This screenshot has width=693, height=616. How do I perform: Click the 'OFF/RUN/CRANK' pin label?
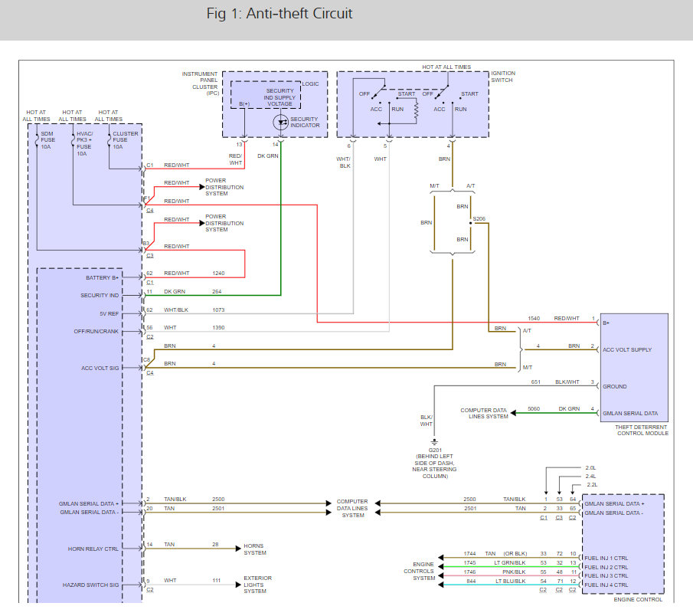[96, 331]
